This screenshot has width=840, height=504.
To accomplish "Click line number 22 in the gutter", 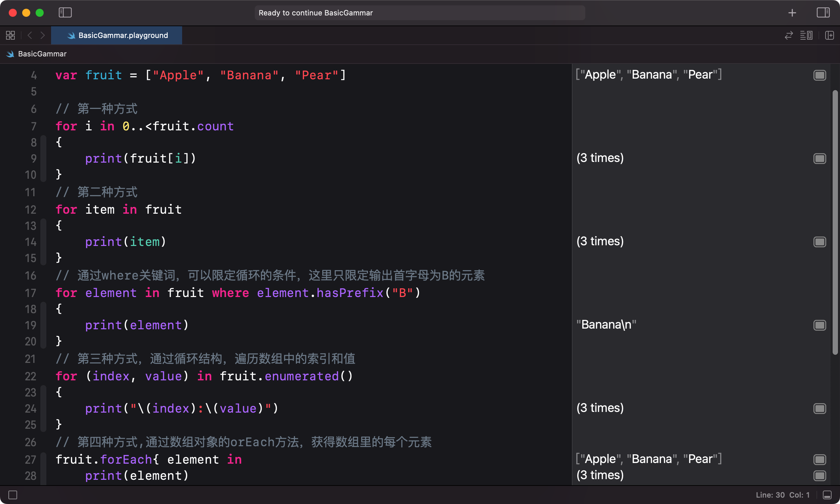I will pyautogui.click(x=30, y=376).
